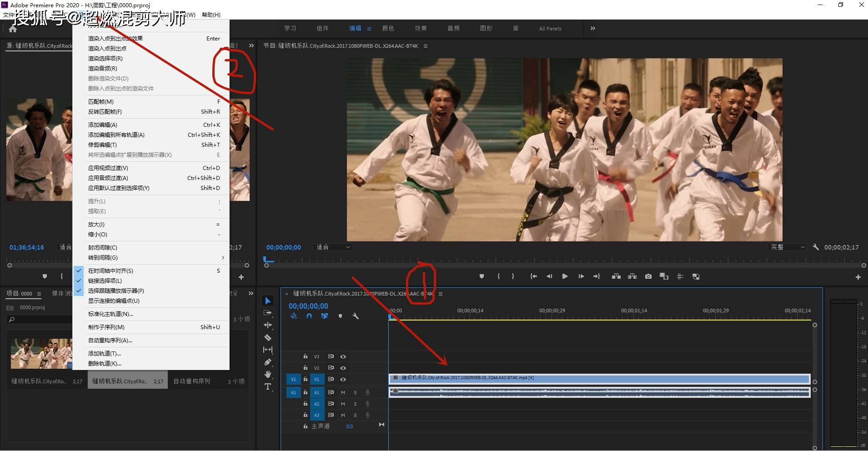Select the Razor tool

[x=268, y=337]
